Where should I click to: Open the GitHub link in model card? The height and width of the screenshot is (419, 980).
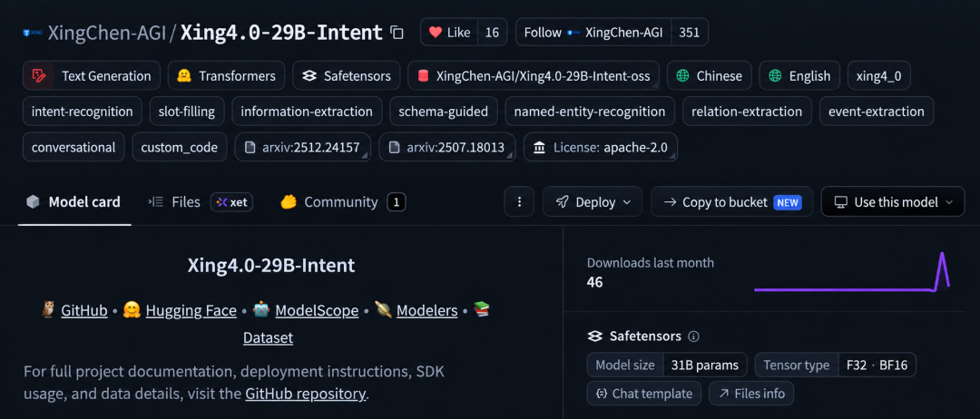(84, 310)
